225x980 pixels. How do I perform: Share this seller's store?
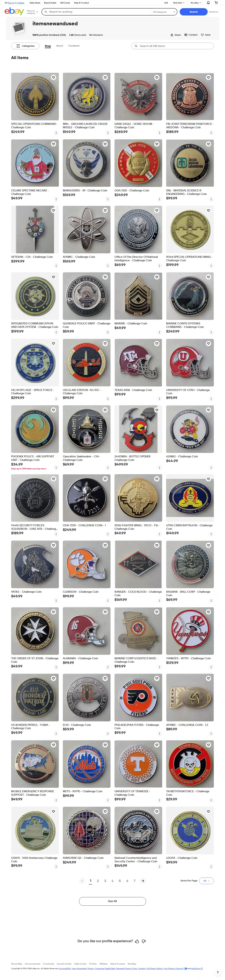(x=175, y=35)
